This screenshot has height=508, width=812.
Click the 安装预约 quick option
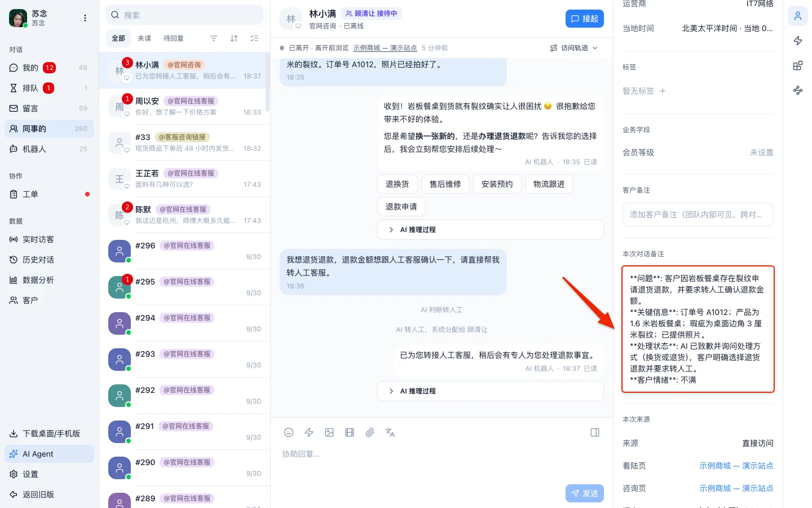click(497, 184)
